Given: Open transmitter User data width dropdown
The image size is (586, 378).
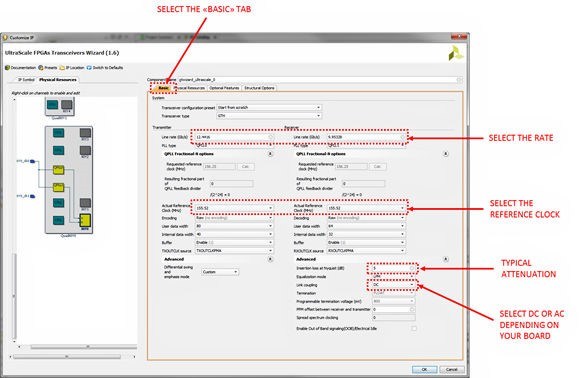Looking at the screenshot, I should click(234, 226).
